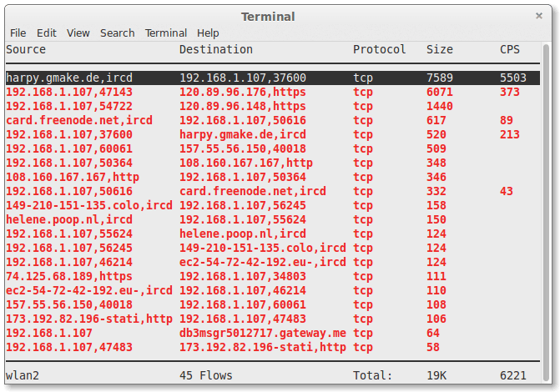Close the Terminal window
Image resolution: width=560 pixels, height=392 pixels.
coord(539,15)
